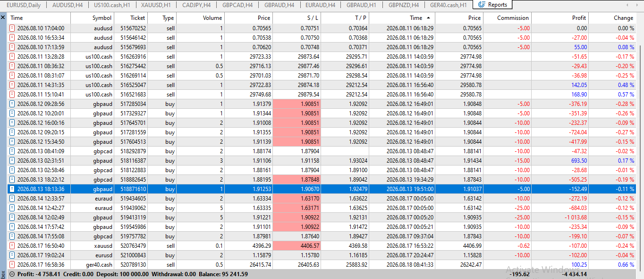Click the buy order icon at 2026.08.12 10:20:01
The height and width of the screenshot is (279, 644).
[x=12, y=113]
